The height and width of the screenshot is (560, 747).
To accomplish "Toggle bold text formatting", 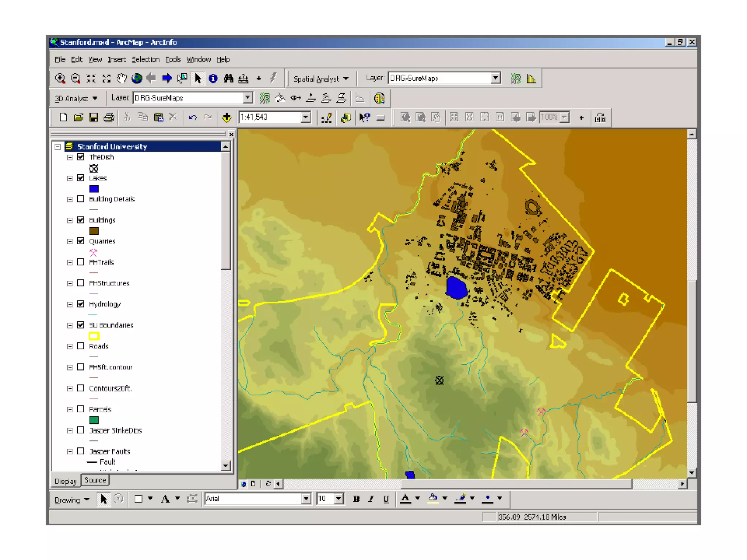I will pos(356,499).
